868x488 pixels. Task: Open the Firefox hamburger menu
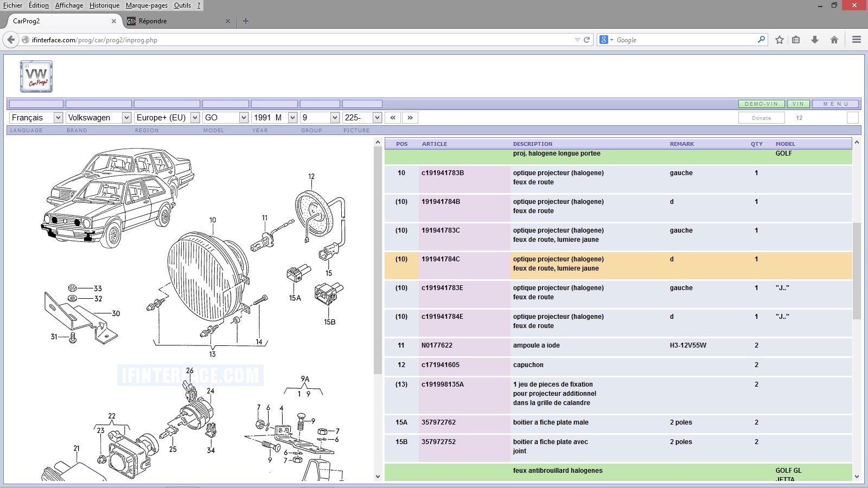[x=857, y=40]
